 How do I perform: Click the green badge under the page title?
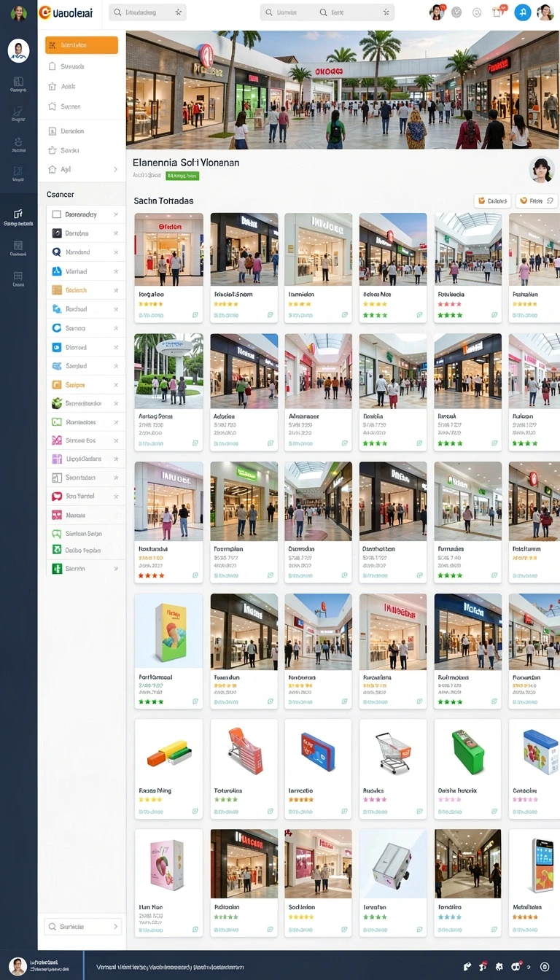coord(182,176)
